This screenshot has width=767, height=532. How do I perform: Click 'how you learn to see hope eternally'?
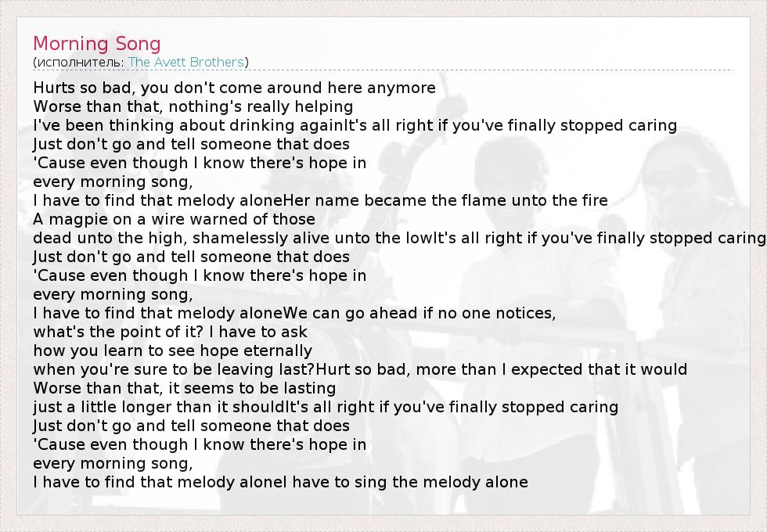point(173,350)
